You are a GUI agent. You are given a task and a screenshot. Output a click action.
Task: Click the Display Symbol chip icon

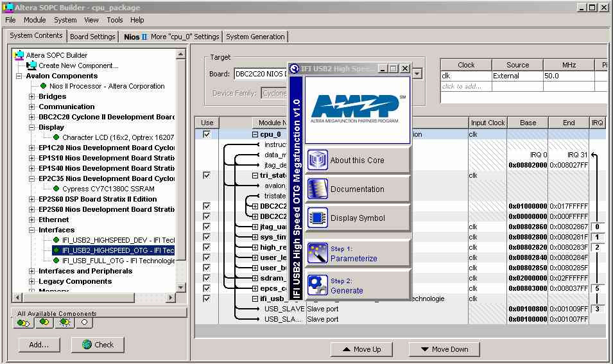(x=317, y=218)
